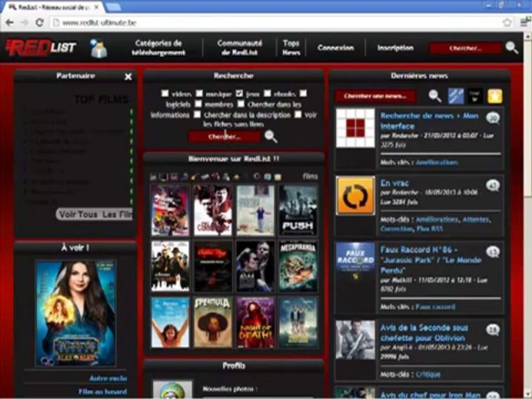The height and width of the screenshot is (399, 532).
Task: Tick Chercher dans les informations checkbox
Action: pyautogui.click(x=241, y=104)
